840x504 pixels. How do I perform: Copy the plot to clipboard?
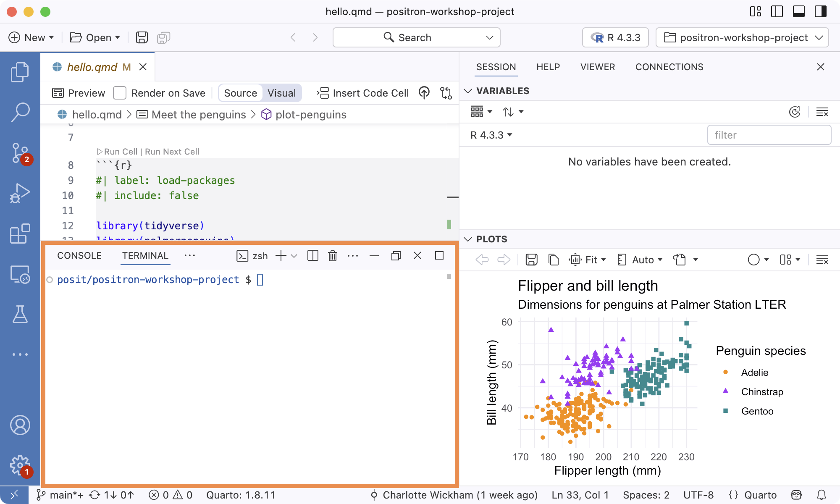coord(553,260)
